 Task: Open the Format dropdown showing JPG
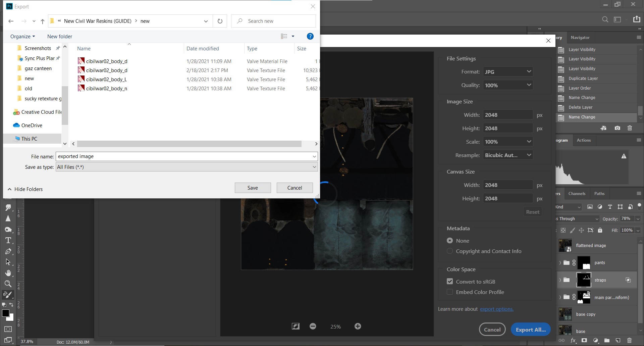[x=508, y=71]
